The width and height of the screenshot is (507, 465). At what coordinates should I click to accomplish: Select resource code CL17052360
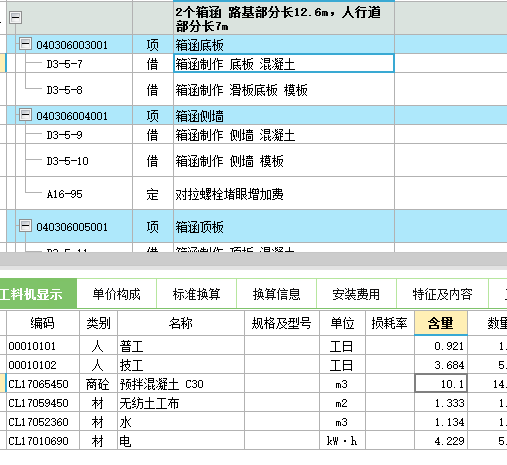point(38,422)
